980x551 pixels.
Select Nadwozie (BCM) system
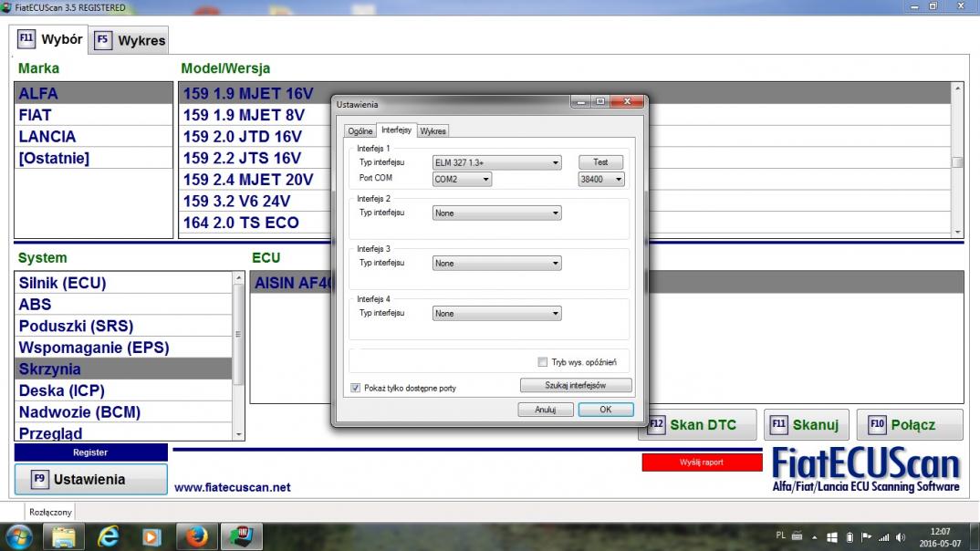coord(123,412)
